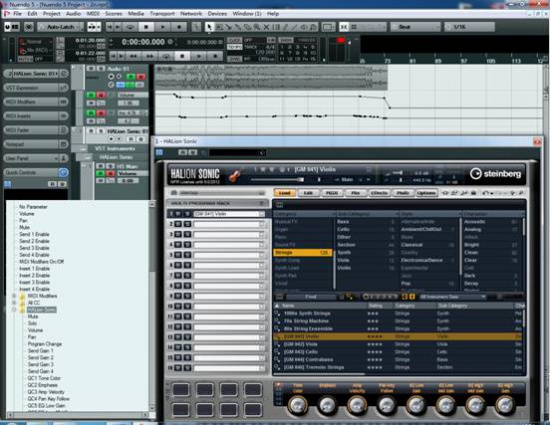Click the Find search field

(x=311, y=297)
